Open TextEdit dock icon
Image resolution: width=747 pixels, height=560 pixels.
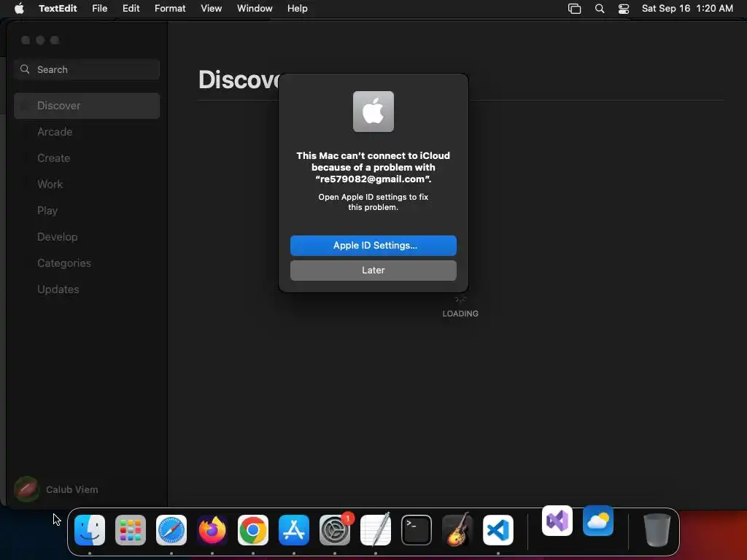coord(376,530)
